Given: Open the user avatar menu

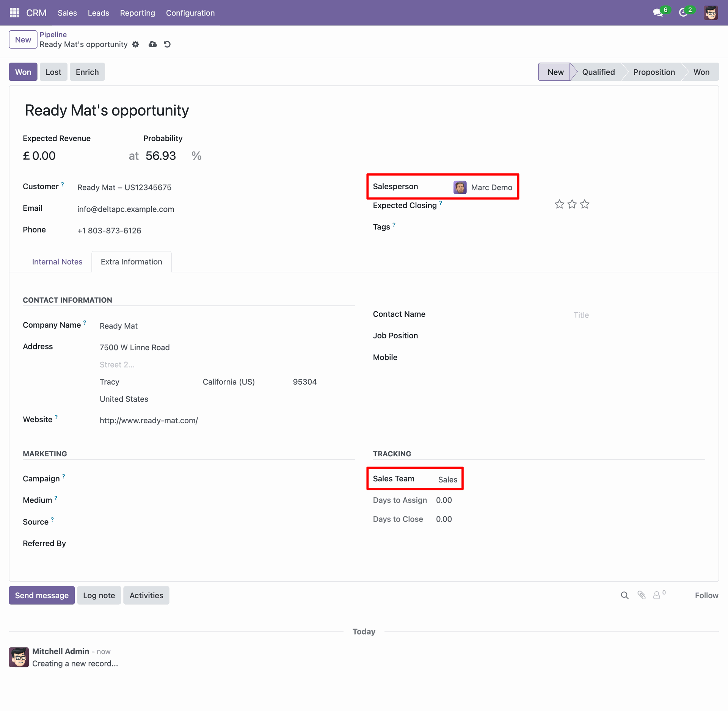Looking at the screenshot, I should click(711, 13).
